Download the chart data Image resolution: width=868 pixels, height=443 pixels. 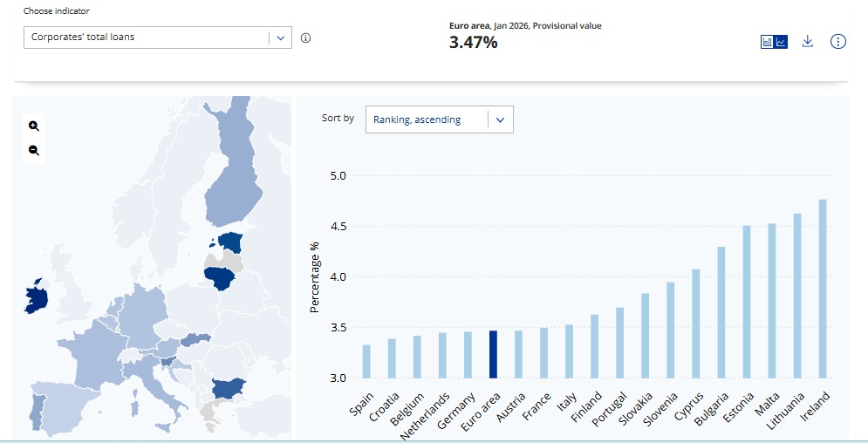click(808, 42)
